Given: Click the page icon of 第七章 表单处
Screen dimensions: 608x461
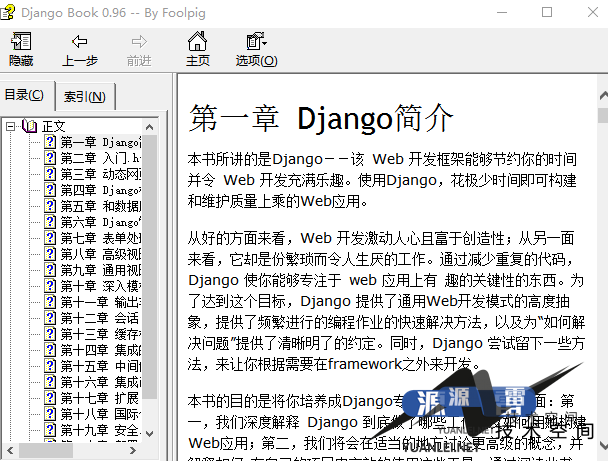Looking at the screenshot, I should (50, 238).
